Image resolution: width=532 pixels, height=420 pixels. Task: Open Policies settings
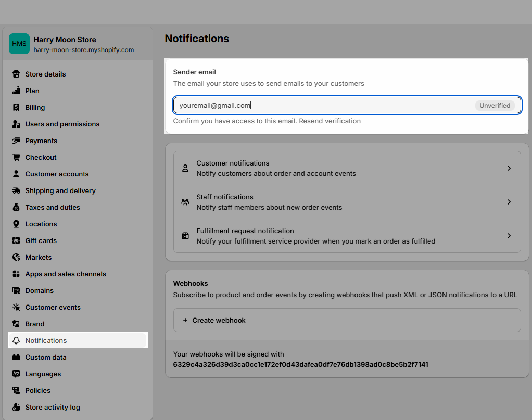(x=78, y=390)
